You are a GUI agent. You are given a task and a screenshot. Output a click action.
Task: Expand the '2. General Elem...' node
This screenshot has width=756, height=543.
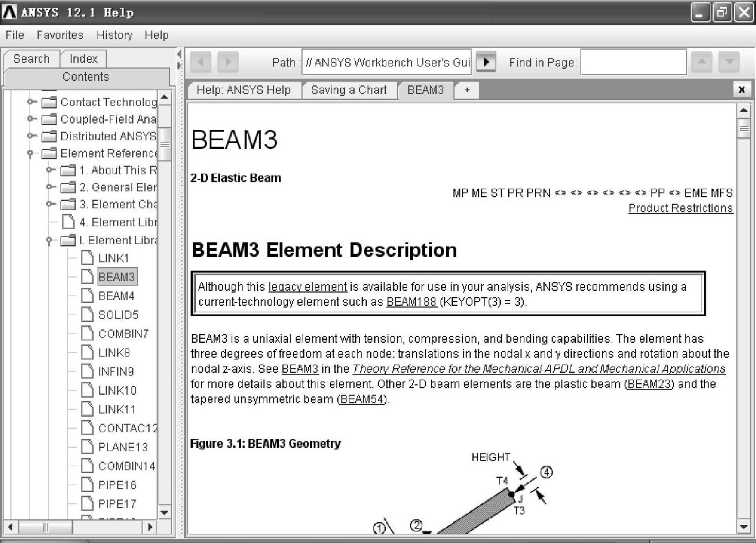point(50,187)
